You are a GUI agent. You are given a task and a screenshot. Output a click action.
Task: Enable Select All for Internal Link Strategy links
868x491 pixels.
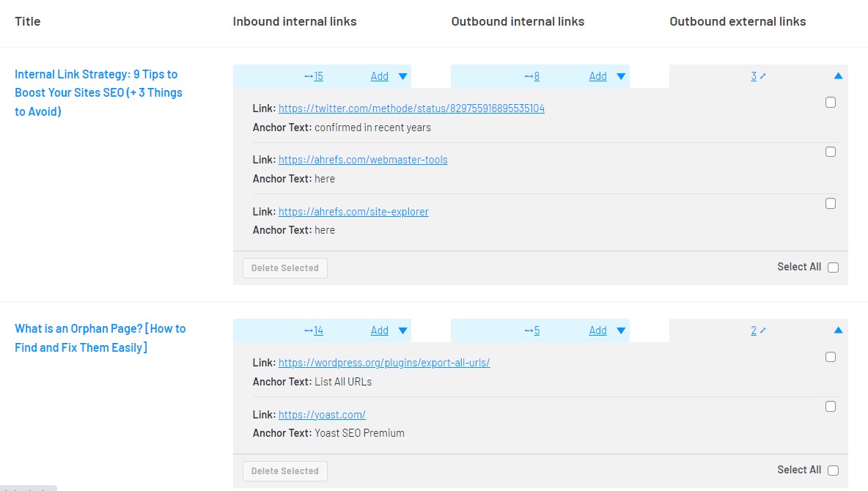tap(833, 267)
